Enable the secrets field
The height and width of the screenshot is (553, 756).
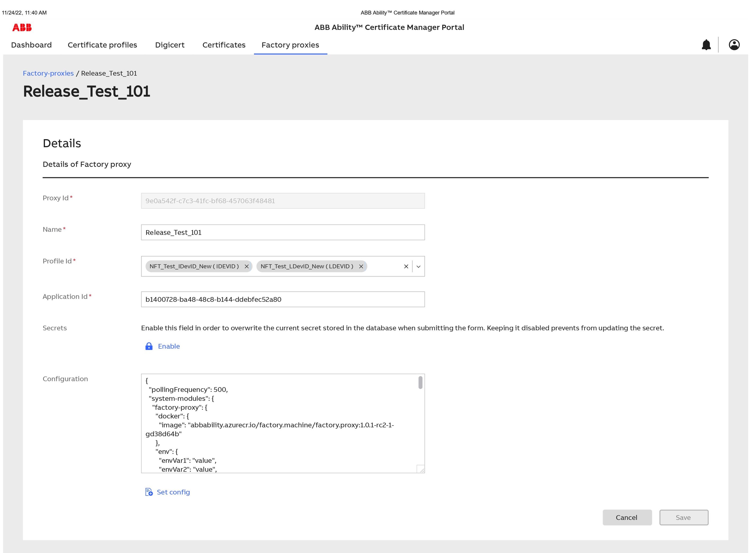[x=169, y=346]
